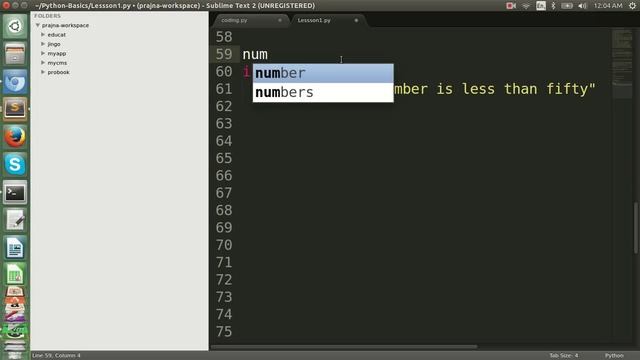This screenshot has height=360, width=640.
Task: Expand the educat folder arrow
Action: pyautogui.click(x=43, y=35)
